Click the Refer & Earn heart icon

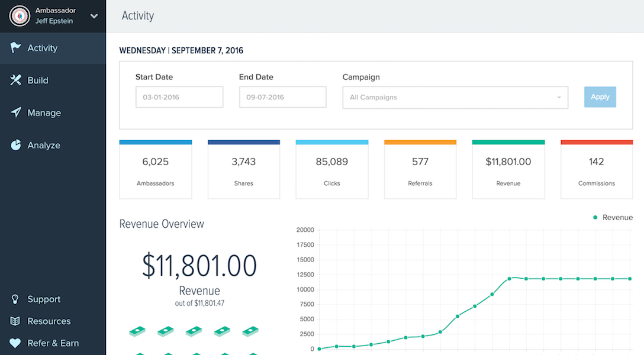click(x=16, y=343)
